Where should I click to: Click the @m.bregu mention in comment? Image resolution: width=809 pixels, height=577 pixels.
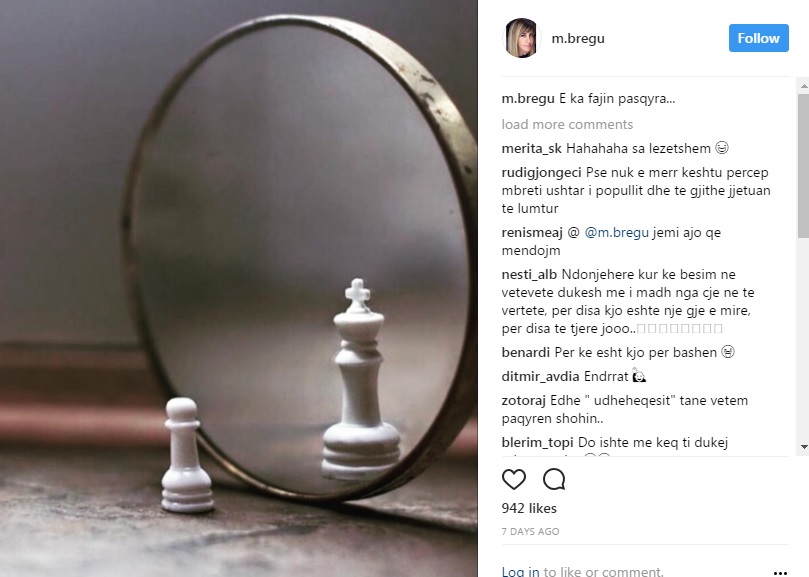point(617,233)
